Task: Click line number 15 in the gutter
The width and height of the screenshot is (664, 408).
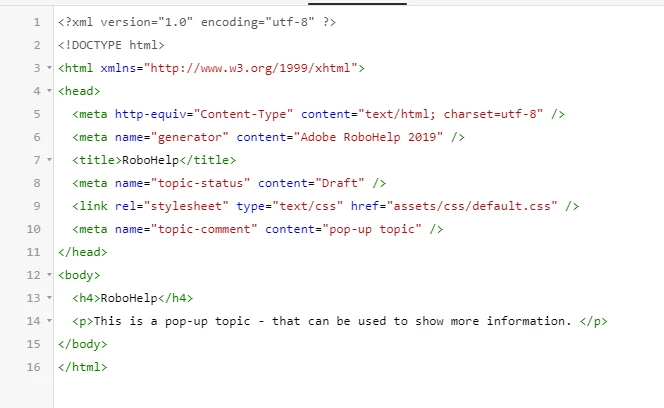Action: pos(33,344)
